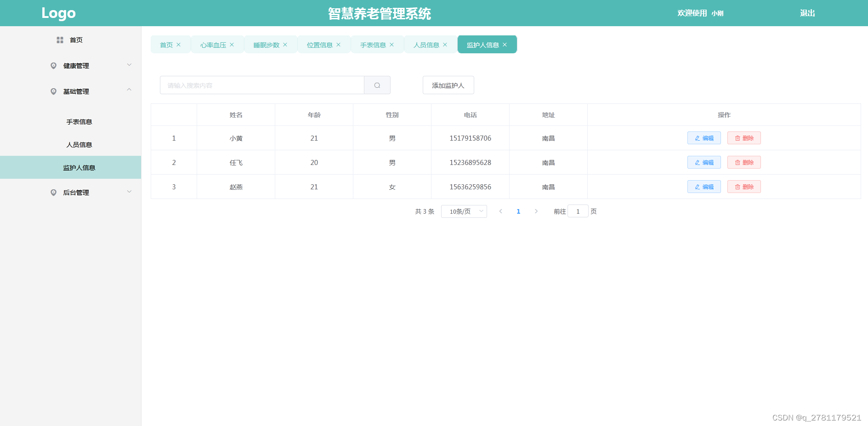
Task: Click the 添加监护人 button
Action: pos(448,85)
